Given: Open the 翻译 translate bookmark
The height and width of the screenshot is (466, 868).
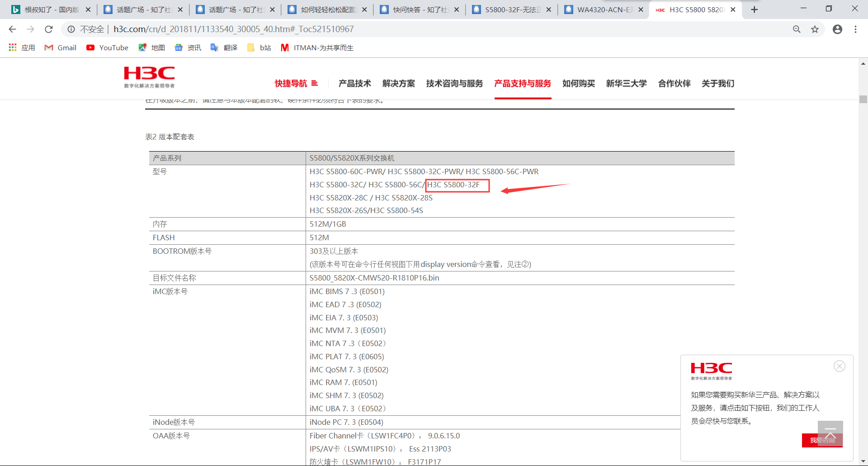Looking at the screenshot, I should pyautogui.click(x=224, y=48).
